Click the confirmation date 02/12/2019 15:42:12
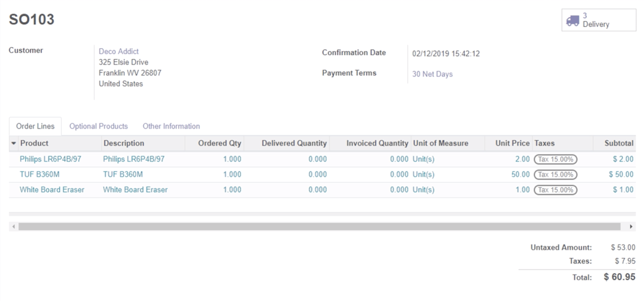Screen dimensions: 644x301 pos(446,54)
